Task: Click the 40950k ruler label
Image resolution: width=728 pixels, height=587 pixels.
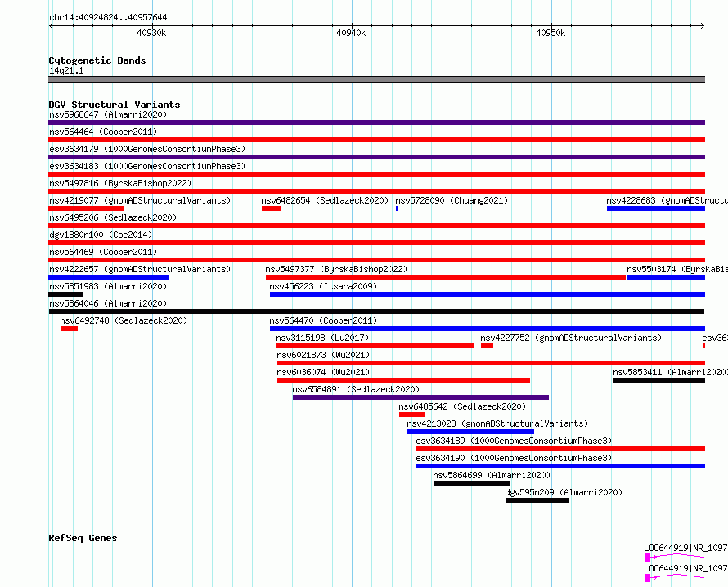Action: 550,33
